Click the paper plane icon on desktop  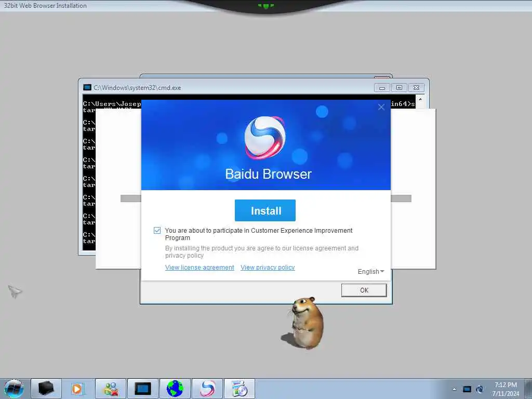point(15,291)
